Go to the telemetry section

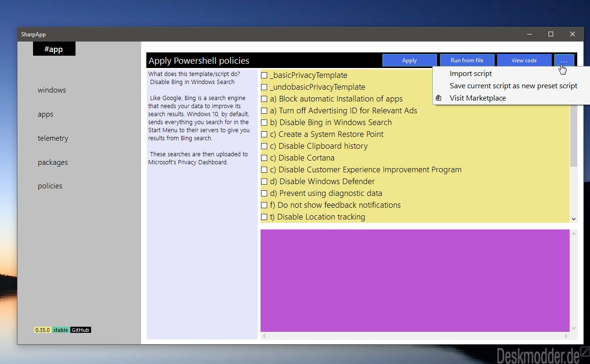53,138
